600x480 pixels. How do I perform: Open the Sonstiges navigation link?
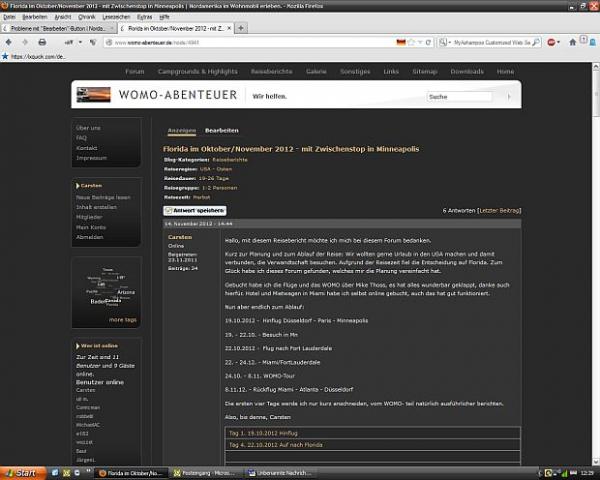click(x=355, y=72)
